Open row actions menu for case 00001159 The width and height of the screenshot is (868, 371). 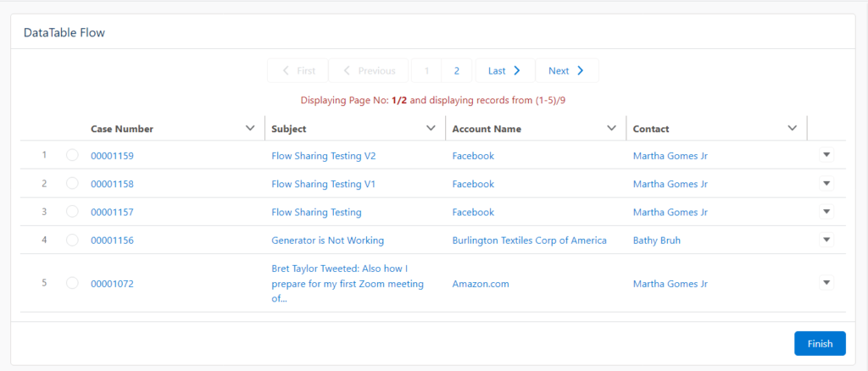point(826,155)
